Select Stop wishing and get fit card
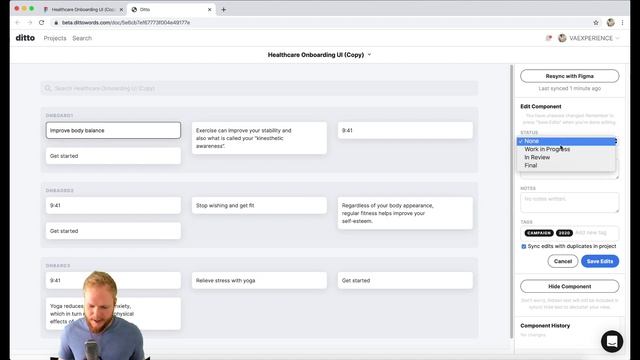640x360 pixels. [x=259, y=205]
